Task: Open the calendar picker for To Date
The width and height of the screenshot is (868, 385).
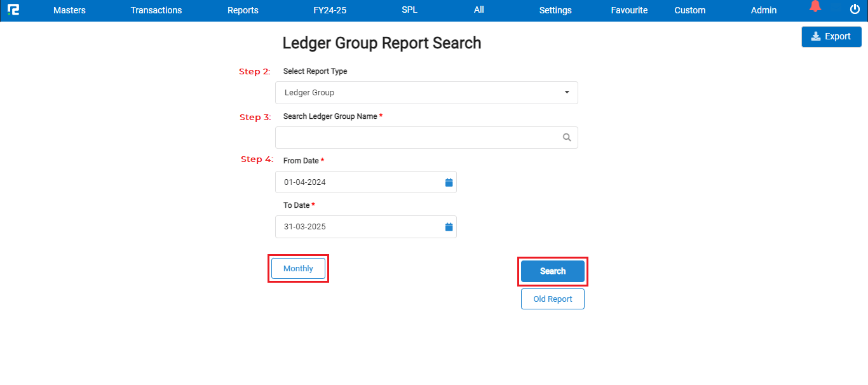Action: [449, 227]
